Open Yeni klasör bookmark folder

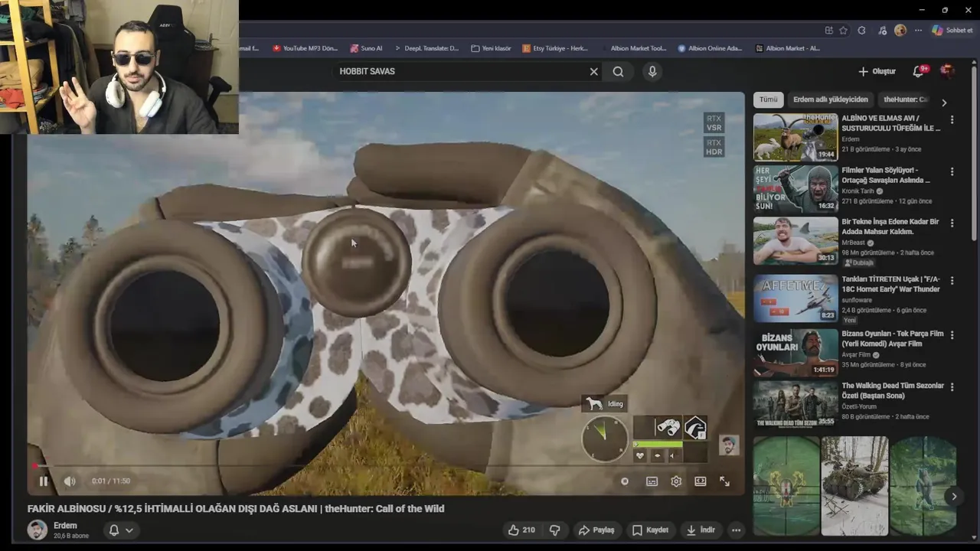[491, 48]
